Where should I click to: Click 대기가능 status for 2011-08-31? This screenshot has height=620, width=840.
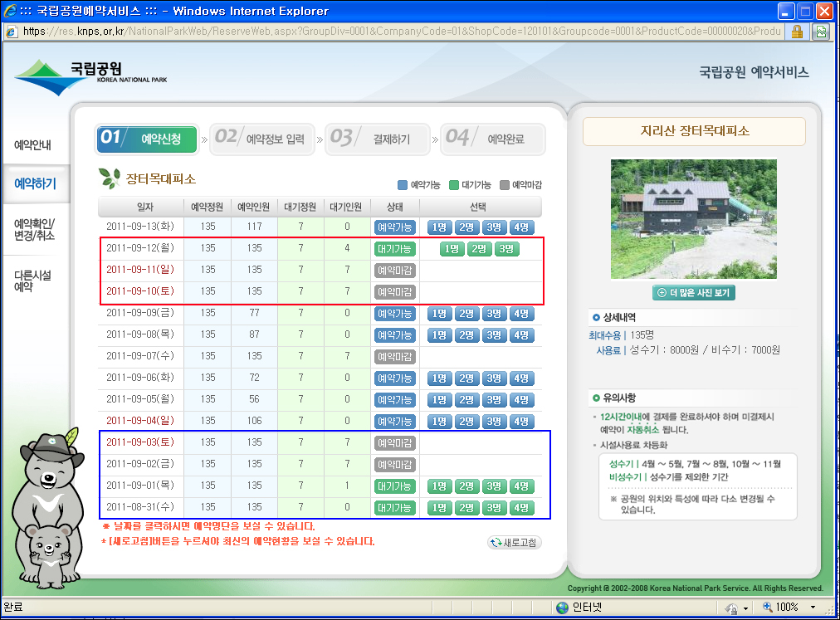[394, 507]
